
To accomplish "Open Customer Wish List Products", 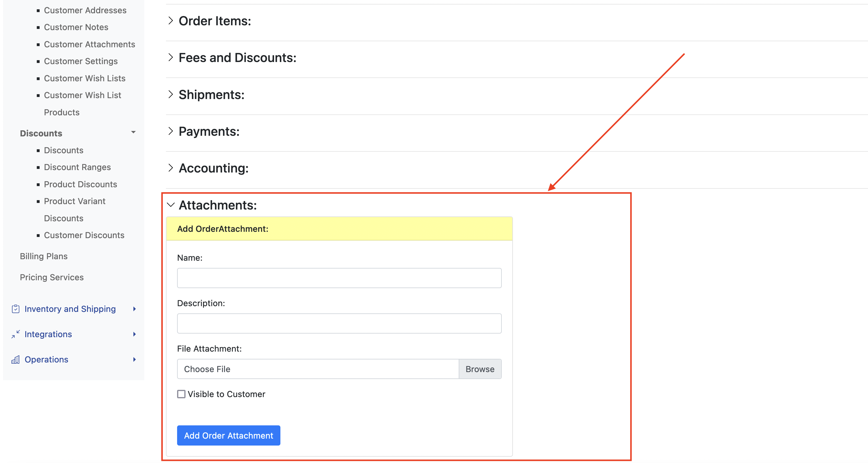I will [x=83, y=103].
